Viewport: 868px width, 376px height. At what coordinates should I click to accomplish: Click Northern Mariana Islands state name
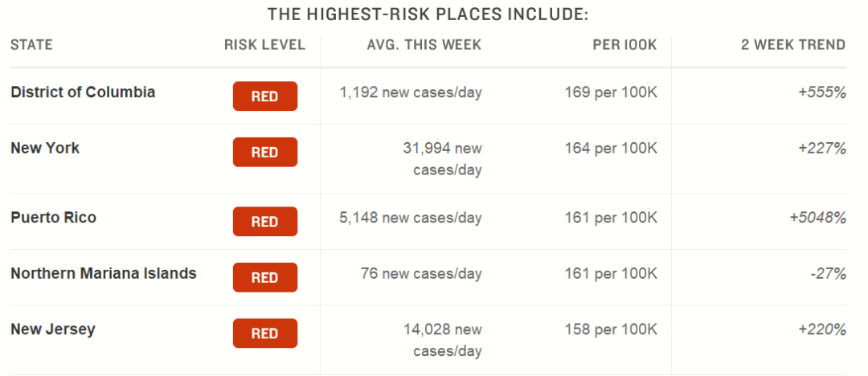pyautogui.click(x=104, y=273)
